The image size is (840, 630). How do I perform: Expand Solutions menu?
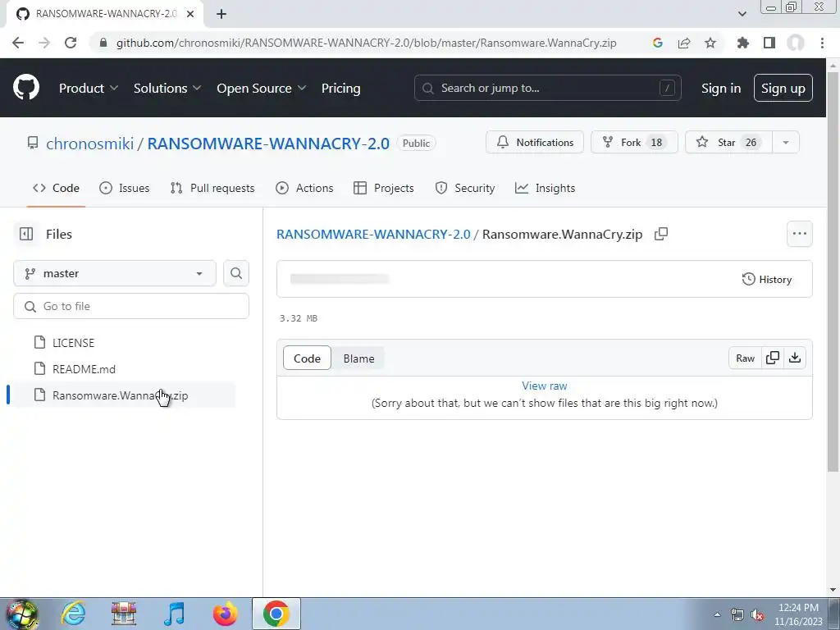(167, 88)
